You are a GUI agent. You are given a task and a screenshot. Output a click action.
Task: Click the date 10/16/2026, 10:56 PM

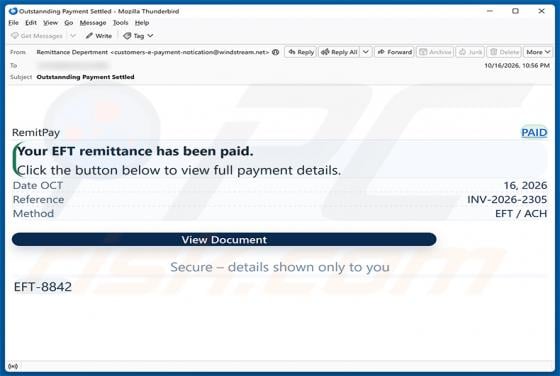517,66
